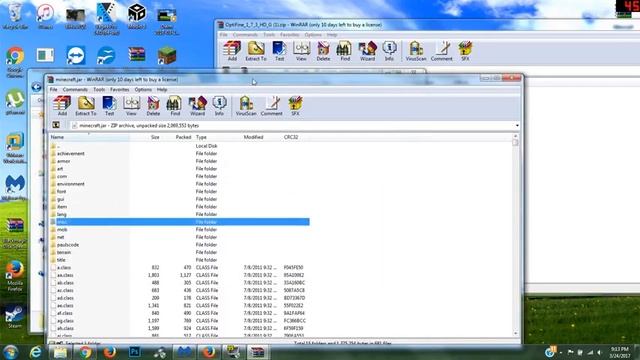Select the terrain folder
Screen dimensions: 640x360
pos(64,252)
